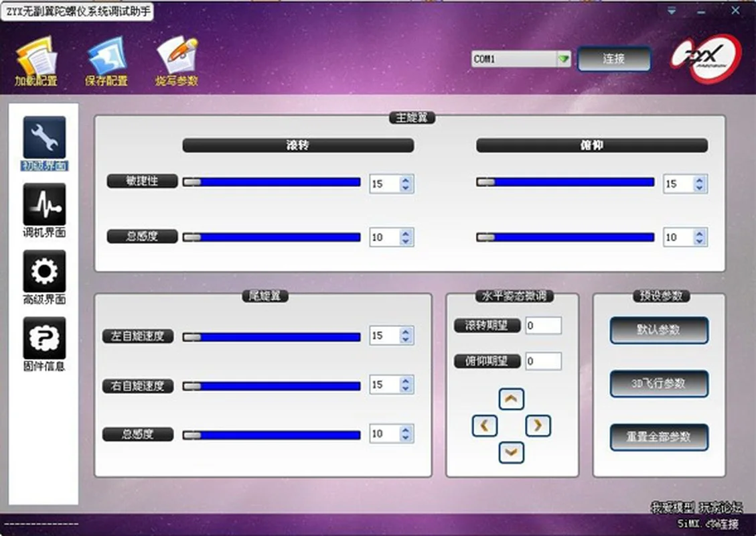Click the 水平姿态微调 group title

(x=514, y=295)
